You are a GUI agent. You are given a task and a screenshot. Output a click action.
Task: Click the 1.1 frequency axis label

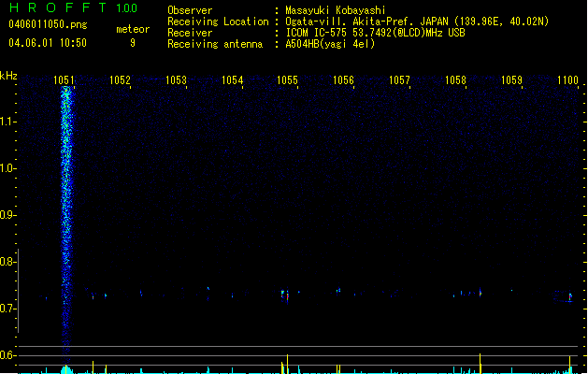(7, 122)
